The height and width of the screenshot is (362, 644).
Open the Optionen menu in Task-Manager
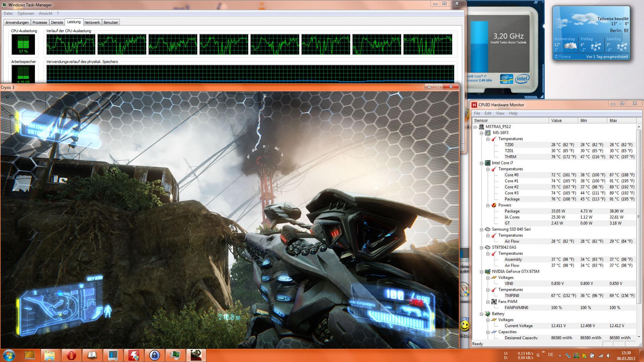tap(26, 13)
